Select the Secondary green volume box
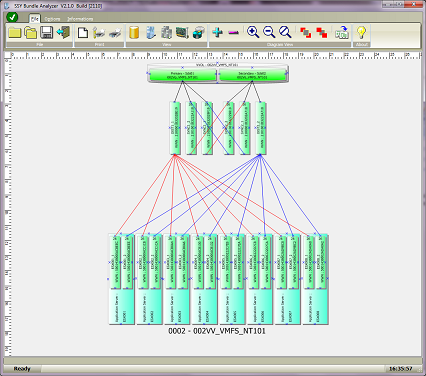The width and height of the screenshot is (426, 376). pyautogui.click(x=253, y=75)
